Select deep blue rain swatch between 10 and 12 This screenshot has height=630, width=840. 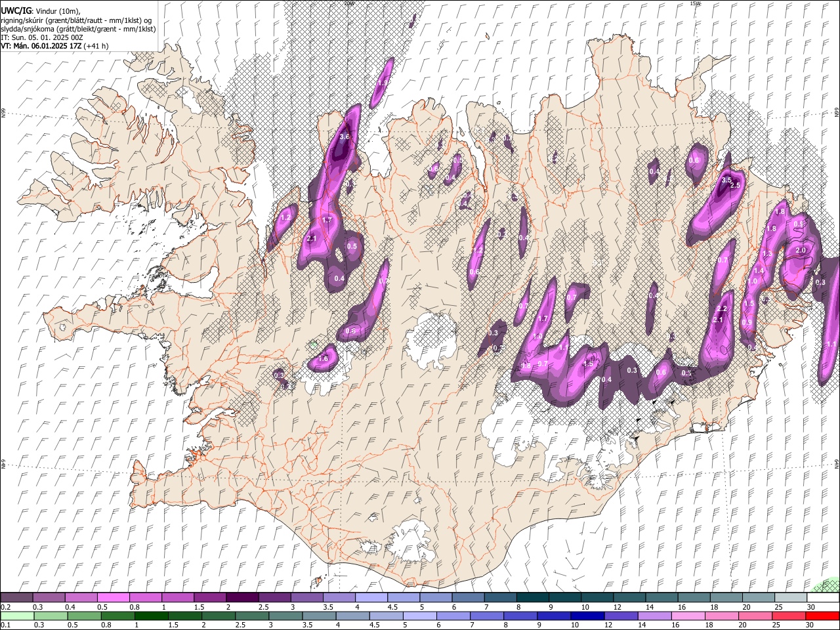587,616
